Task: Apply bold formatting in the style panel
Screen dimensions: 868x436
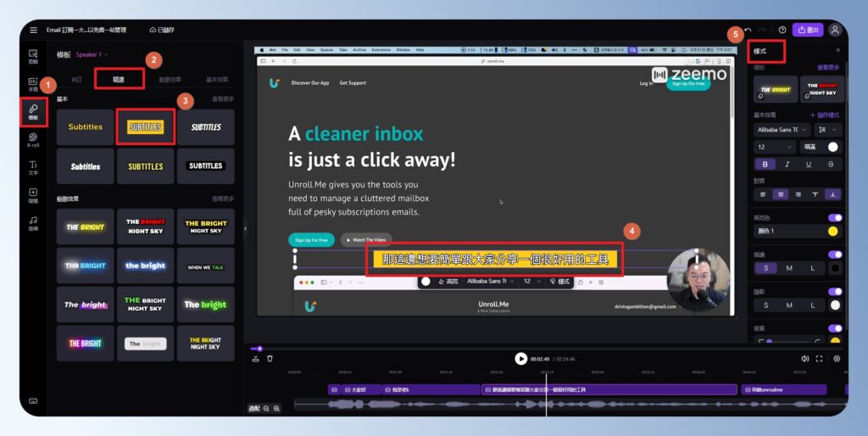Action: [765, 165]
